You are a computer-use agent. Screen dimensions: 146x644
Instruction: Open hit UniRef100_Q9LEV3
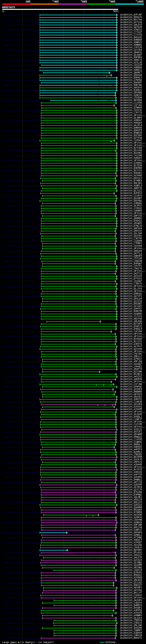click(131, 25)
